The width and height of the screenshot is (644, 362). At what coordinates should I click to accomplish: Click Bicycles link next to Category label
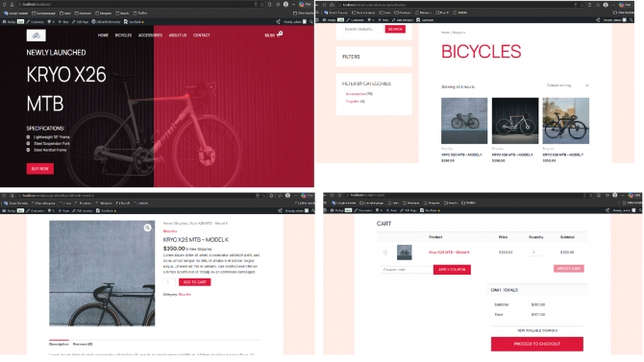pyautogui.click(x=185, y=295)
